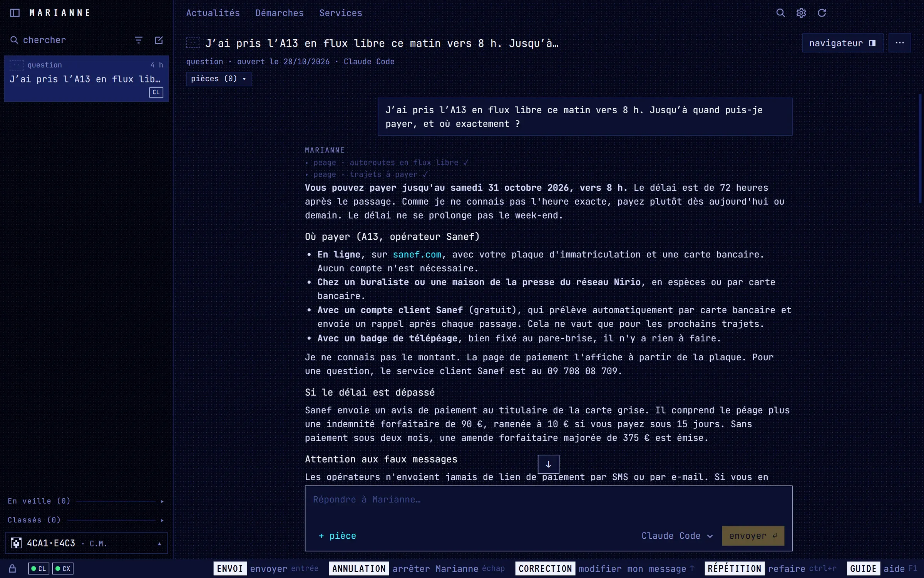Click ANNULATION arrêter Marianne hint

point(417,569)
